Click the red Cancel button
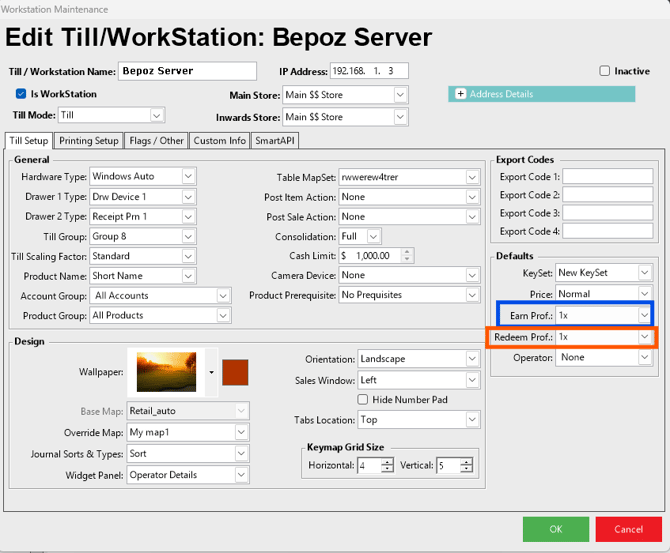 click(628, 529)
